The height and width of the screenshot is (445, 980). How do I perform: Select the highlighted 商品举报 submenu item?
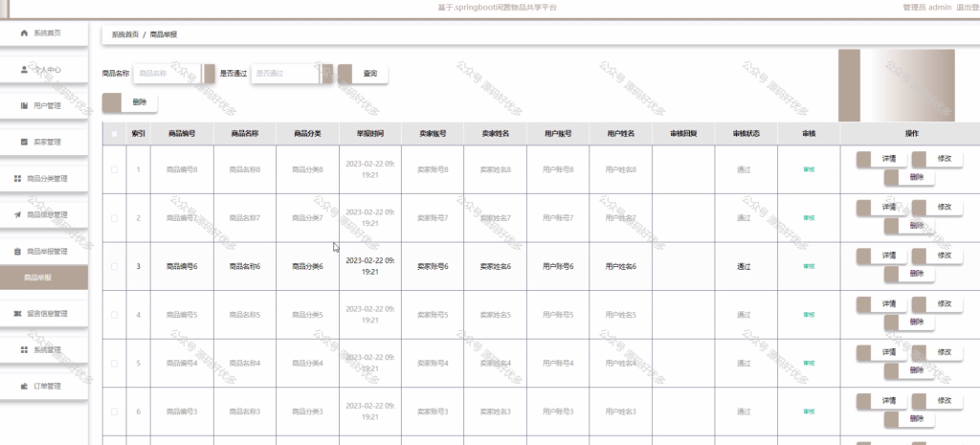[x=44, y=278]
